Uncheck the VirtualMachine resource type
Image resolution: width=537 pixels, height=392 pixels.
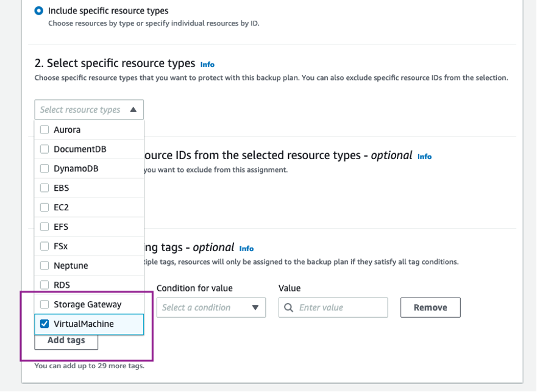coord(44,324)
